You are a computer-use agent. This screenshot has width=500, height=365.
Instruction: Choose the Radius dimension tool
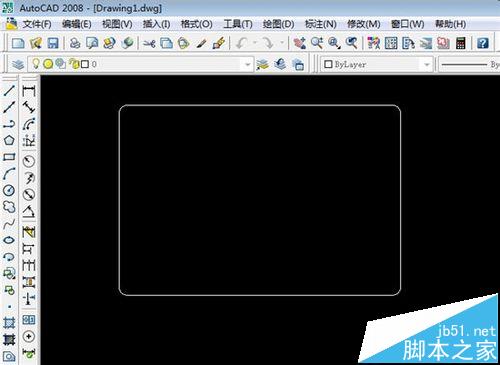(x=29, y=161)
